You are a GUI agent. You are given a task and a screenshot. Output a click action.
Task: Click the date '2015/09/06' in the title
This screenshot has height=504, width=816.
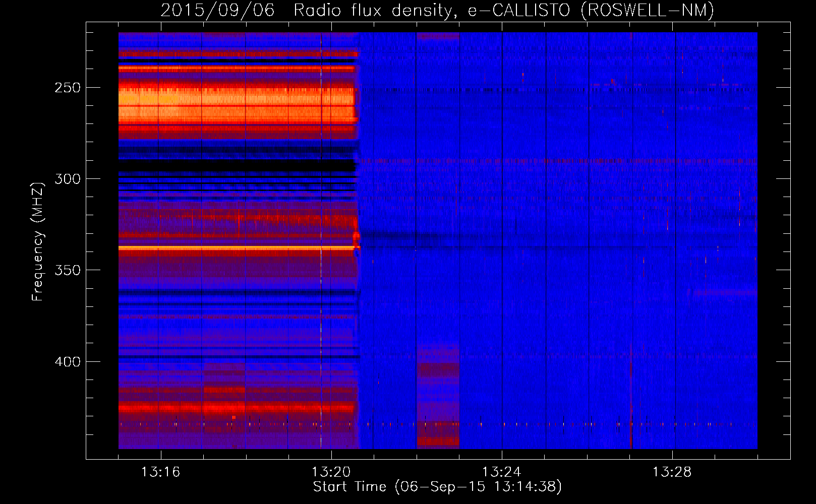[217, 10]
